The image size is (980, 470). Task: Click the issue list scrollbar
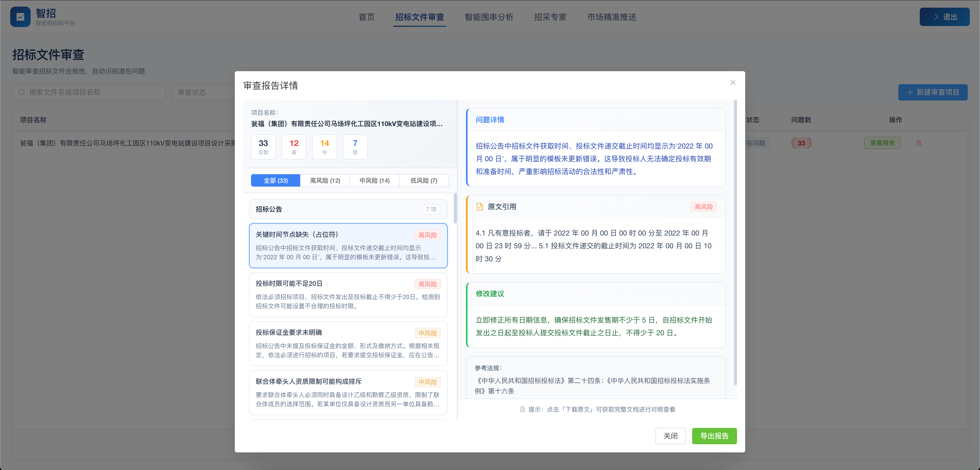pos(455,208)
